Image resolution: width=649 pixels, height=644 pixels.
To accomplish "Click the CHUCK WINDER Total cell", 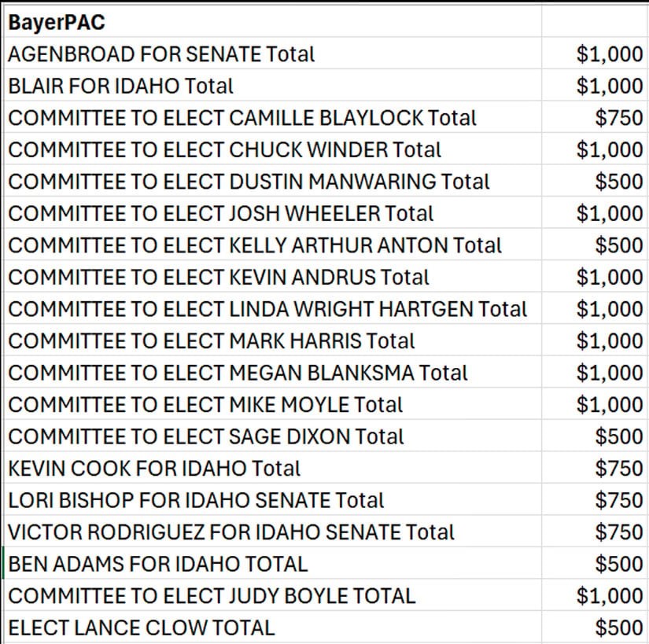I will point(225,149).
